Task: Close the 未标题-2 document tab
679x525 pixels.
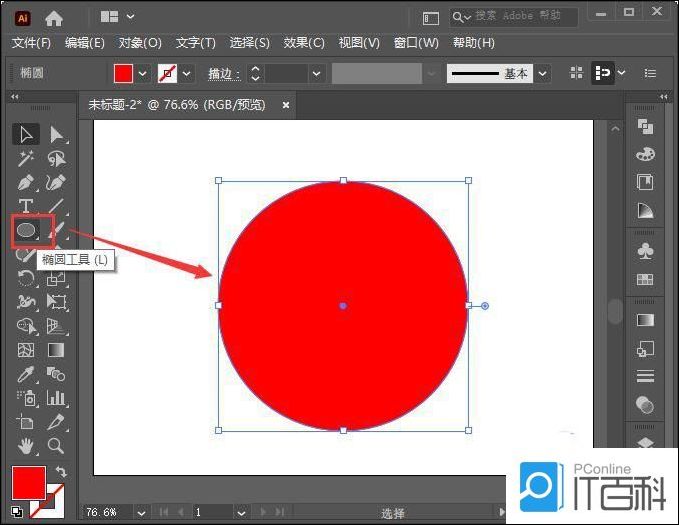Action: [x=286, y=105]
